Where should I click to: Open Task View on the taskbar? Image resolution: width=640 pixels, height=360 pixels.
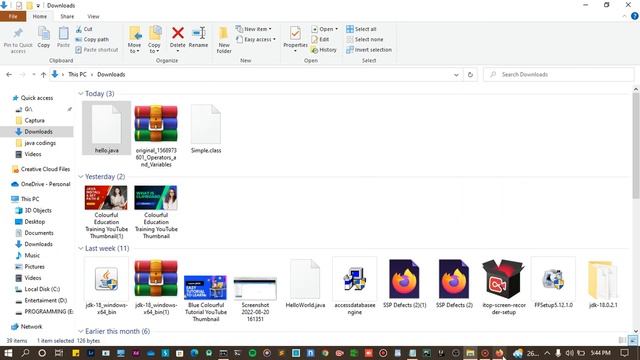59,353
